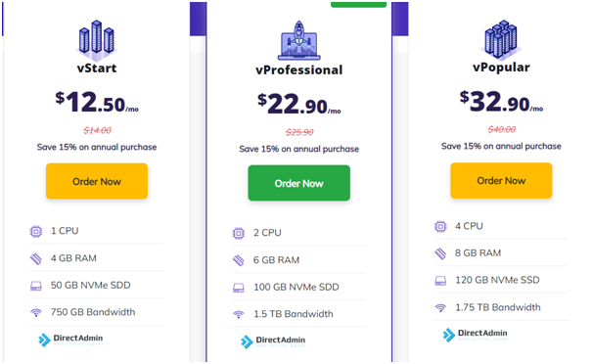
Task: Click the RAM icon beside 6 GB RAM
Action: coord(238,260)
